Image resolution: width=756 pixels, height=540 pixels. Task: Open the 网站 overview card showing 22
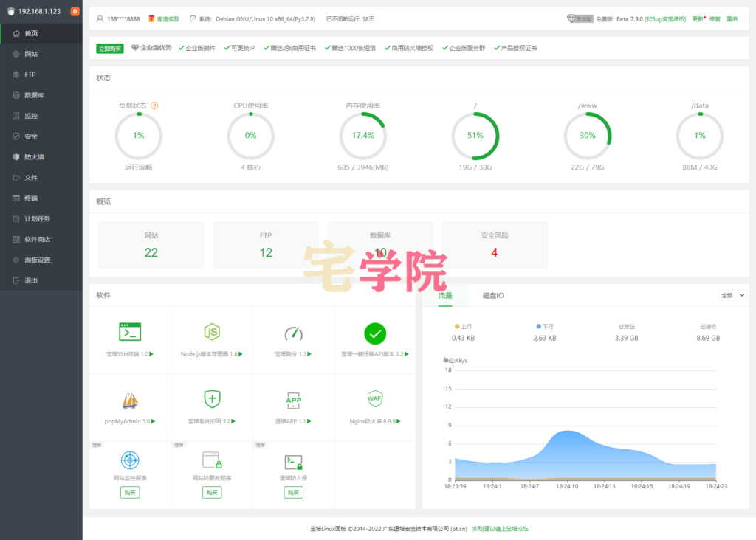point(151,245)
